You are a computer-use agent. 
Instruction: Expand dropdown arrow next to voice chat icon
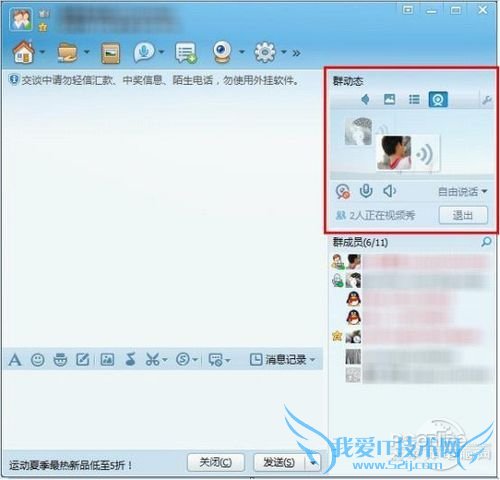[162, 52]
